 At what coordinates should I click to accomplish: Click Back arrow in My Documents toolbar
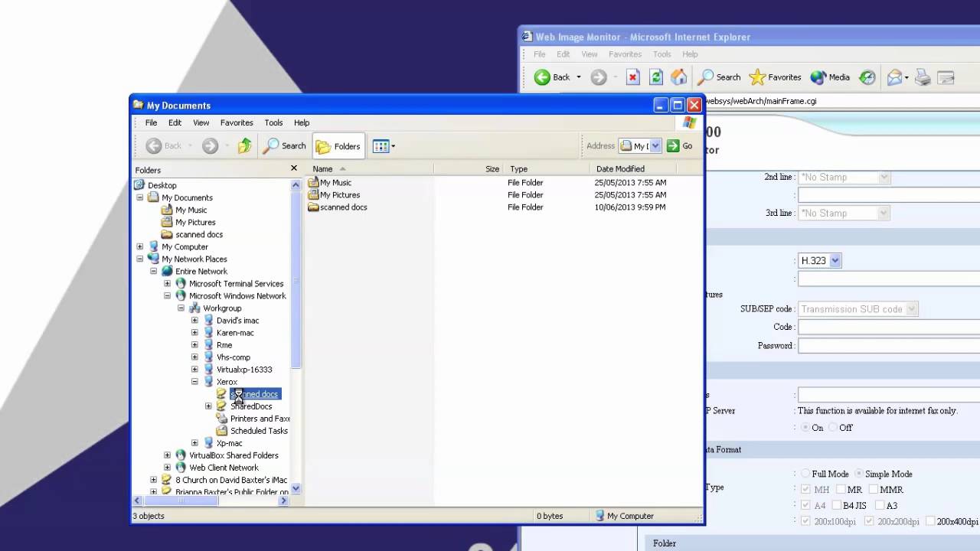click(x=165, y=146)
